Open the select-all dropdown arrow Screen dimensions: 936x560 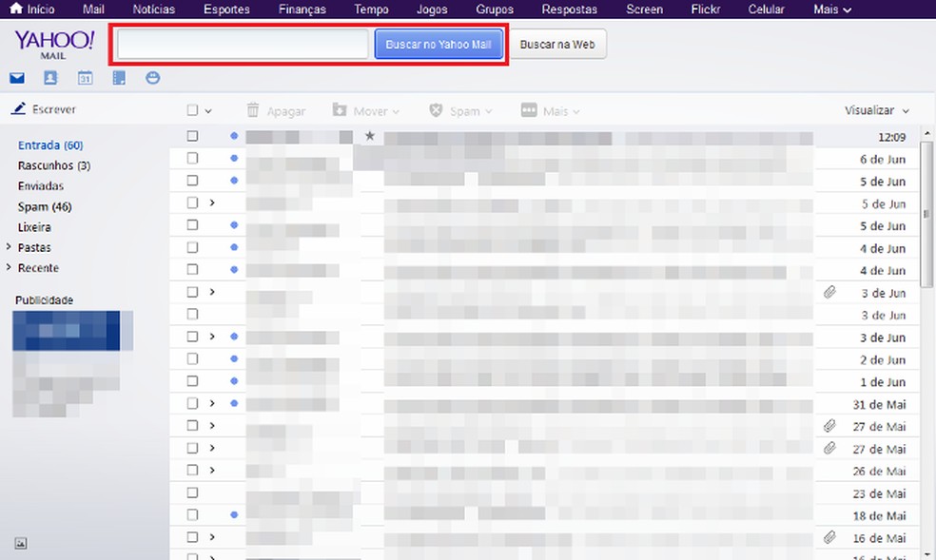point(208,111)
